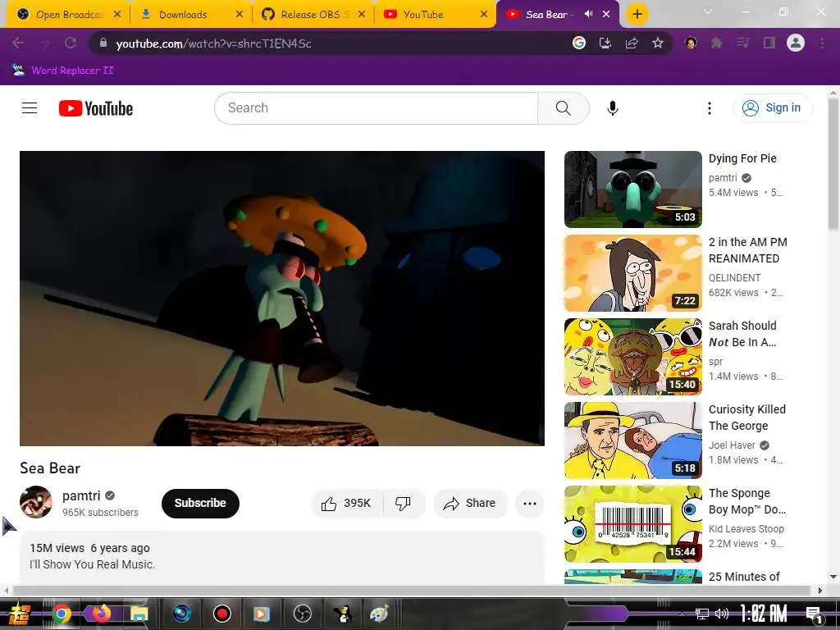Open the tab search chevron
The image size is (840, 630).
(x=708, y=11)
